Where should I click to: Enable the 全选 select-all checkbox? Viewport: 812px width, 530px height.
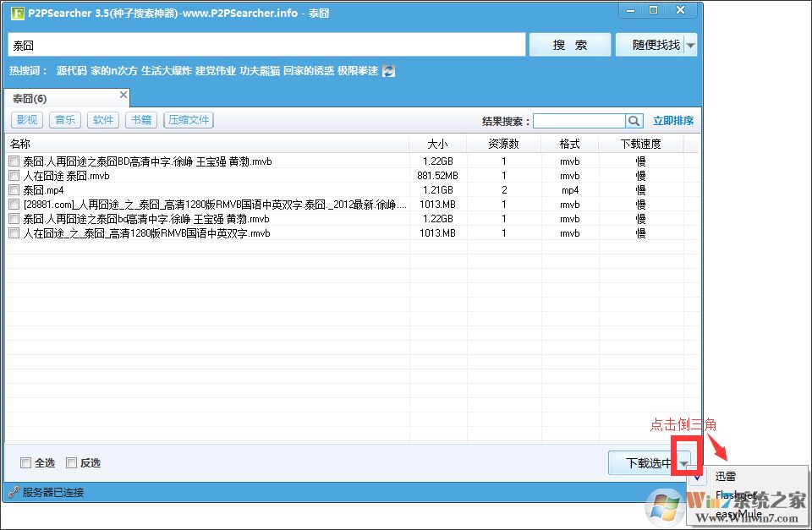26,462
